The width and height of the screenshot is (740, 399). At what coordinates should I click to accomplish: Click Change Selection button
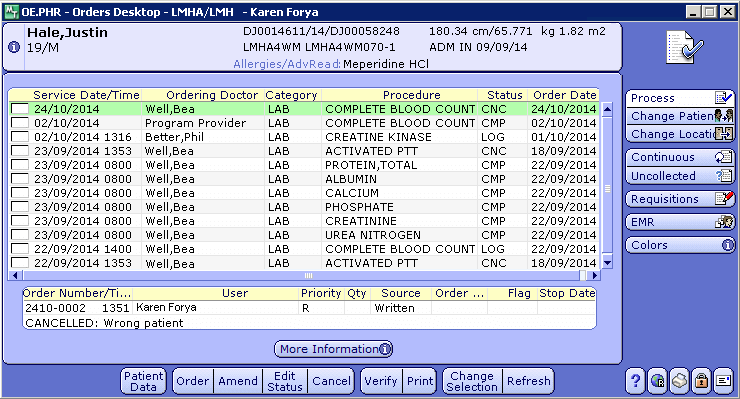[472, 381]
